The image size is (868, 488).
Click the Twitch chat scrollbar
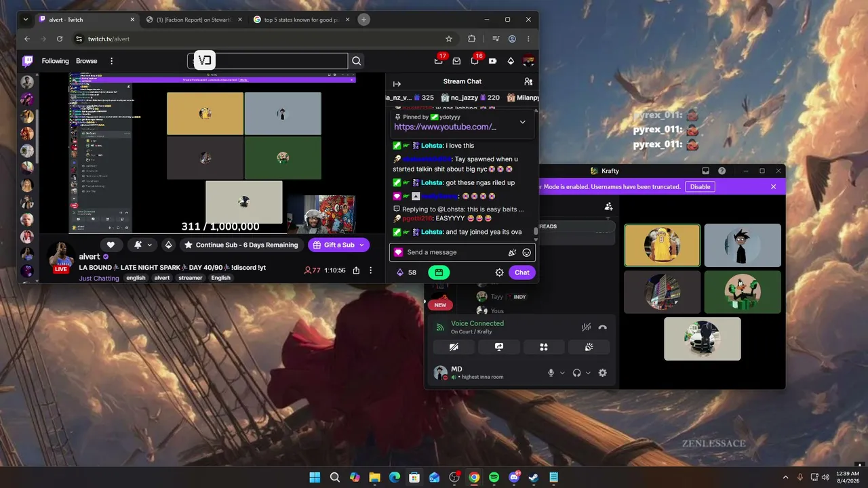click(x=536, y=231)
